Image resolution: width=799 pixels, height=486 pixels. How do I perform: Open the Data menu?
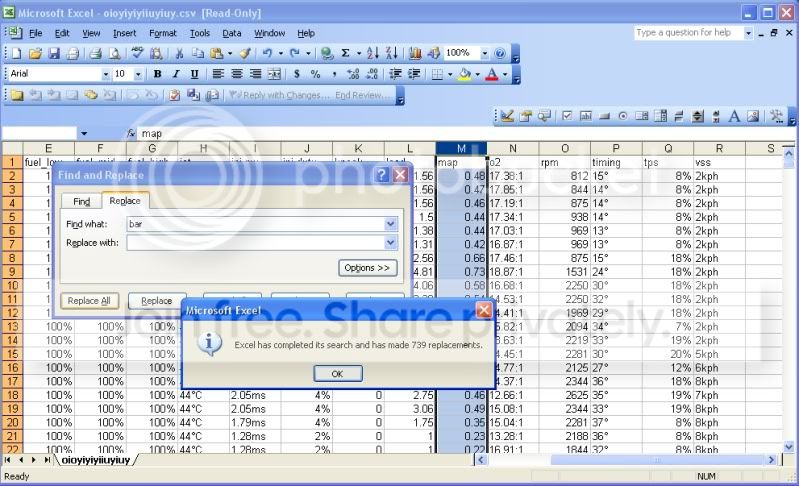click(x=232, y=33)
